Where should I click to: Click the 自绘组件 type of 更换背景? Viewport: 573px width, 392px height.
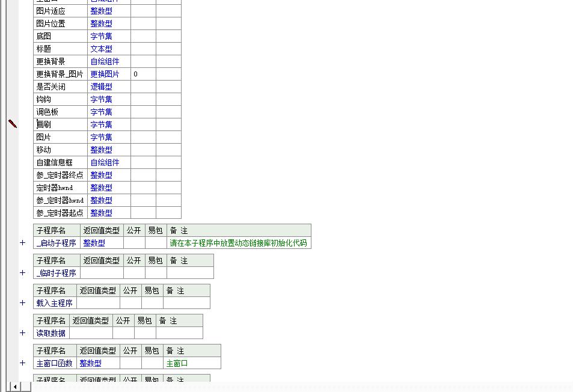[x=105, y=62]
